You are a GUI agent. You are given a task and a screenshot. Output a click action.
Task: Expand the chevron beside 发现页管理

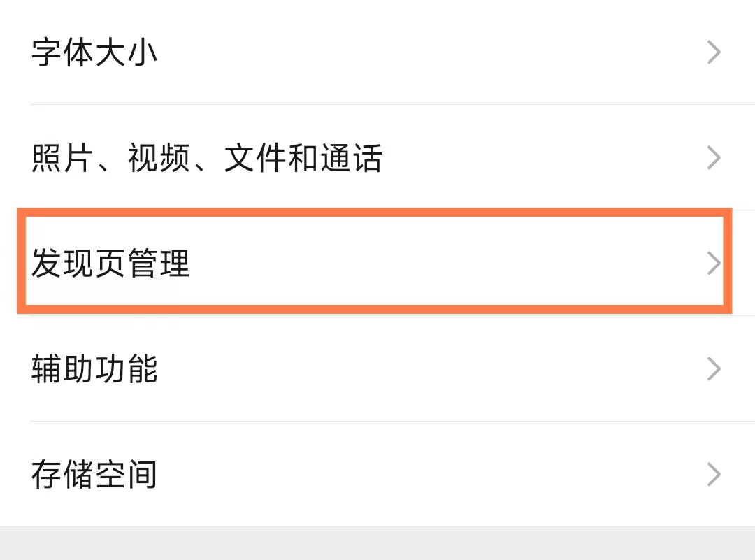click(713, 262)
